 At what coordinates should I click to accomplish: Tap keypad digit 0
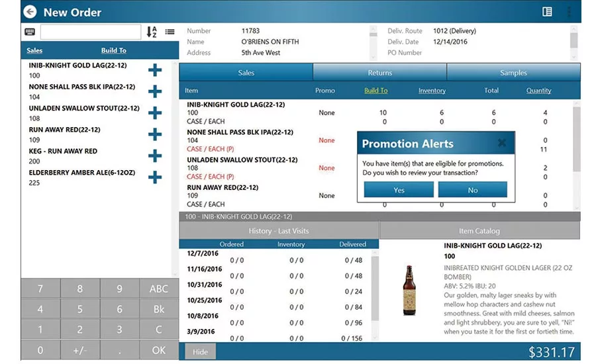40,349
